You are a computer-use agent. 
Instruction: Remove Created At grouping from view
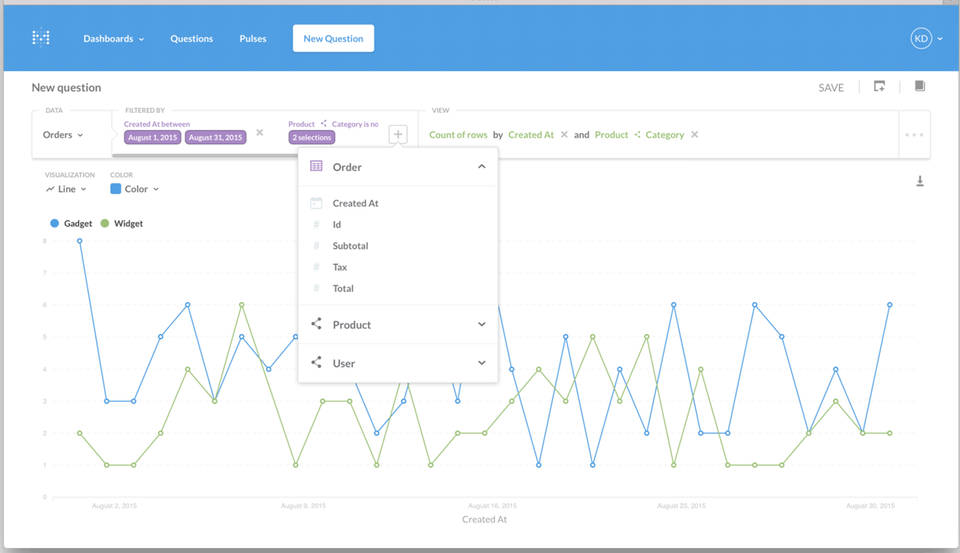(564, 135)
